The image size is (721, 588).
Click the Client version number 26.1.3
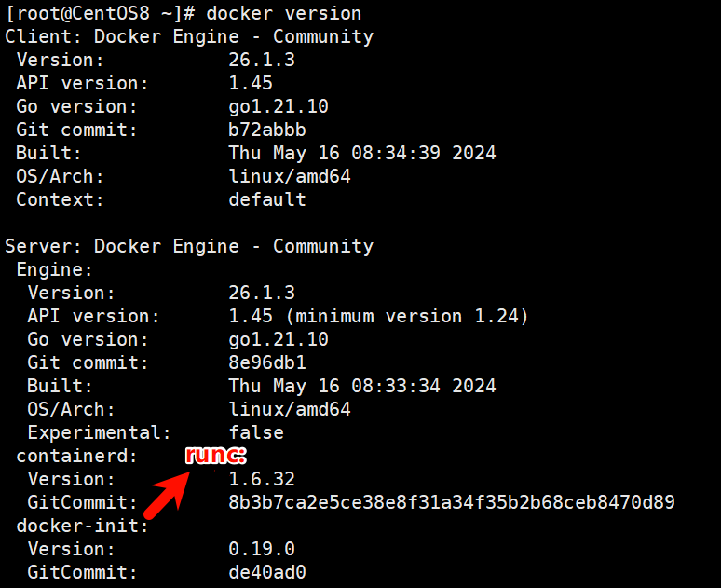click(262, 60)
